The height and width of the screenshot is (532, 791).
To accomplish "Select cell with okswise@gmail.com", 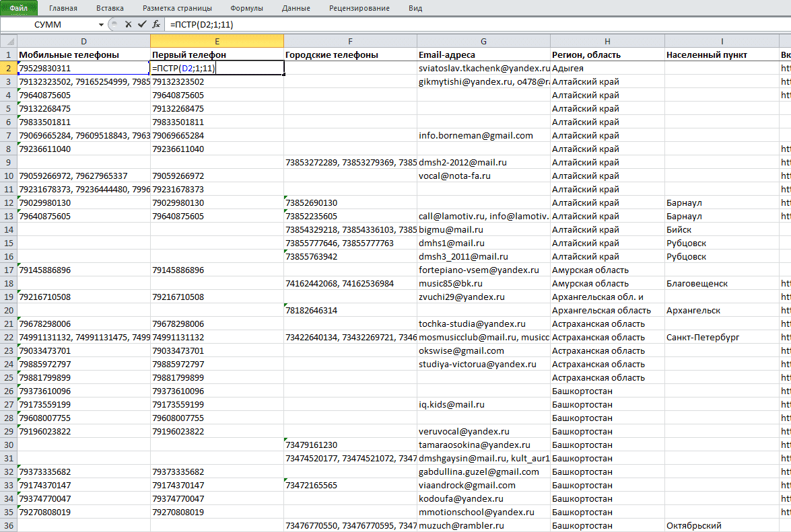I will (483, 350).
